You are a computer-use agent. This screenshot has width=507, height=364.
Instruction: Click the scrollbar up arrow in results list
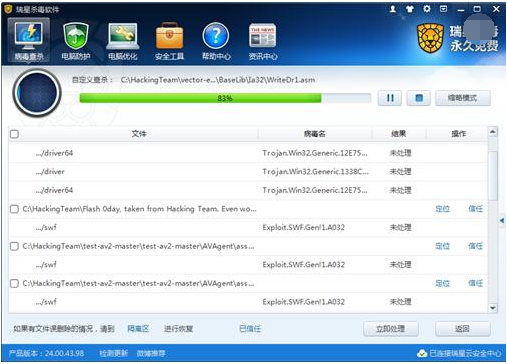[493, 132]
